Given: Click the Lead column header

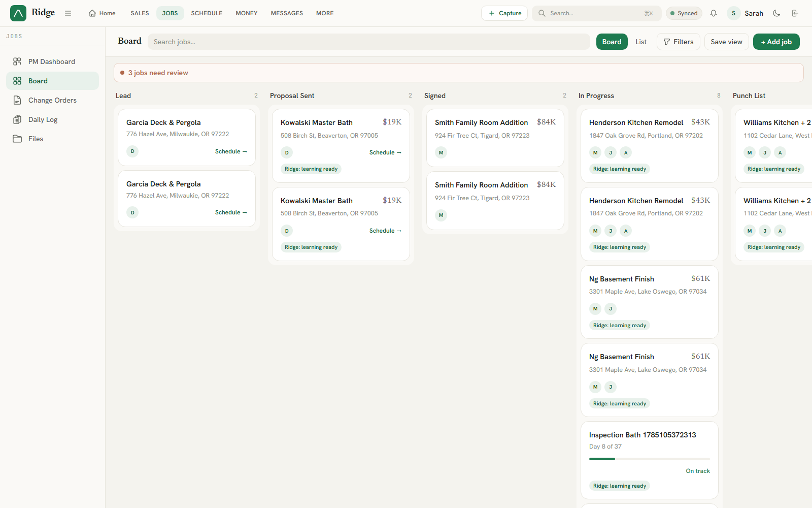Looking at the screenshot, I should click(x=123, y=96).
